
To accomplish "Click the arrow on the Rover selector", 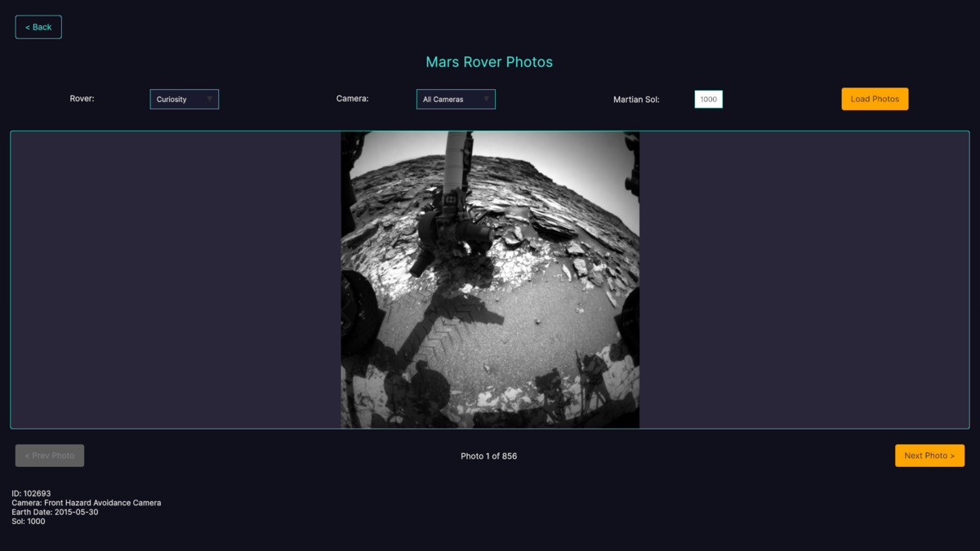I will pyautogui.click(x=209, y=99).
